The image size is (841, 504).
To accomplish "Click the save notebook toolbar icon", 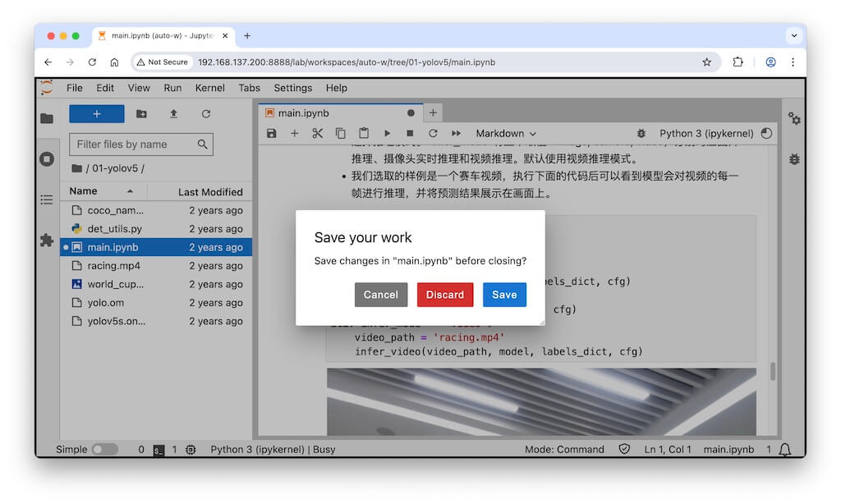I will coord(272,133).
